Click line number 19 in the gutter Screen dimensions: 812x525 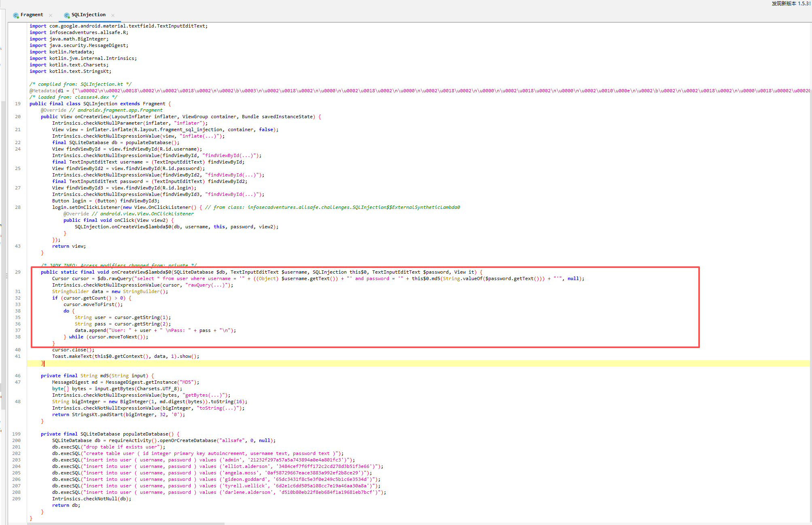point(18,104)
